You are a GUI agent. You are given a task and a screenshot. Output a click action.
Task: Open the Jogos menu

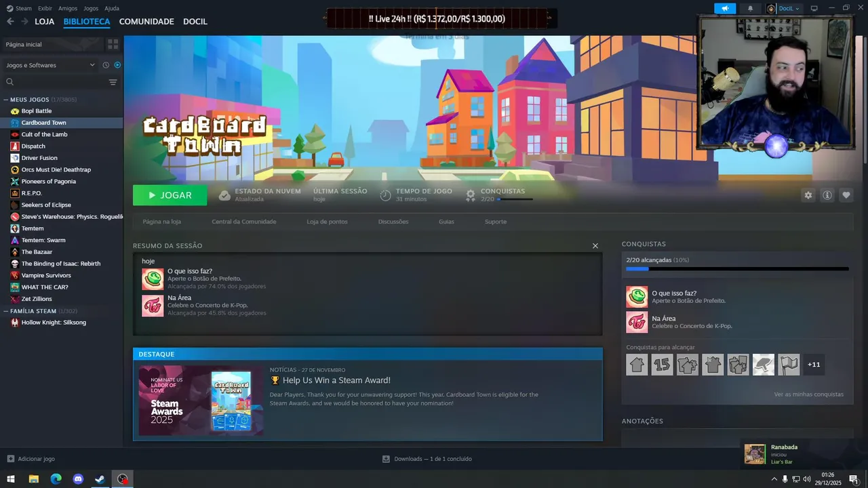click(91, 8)
